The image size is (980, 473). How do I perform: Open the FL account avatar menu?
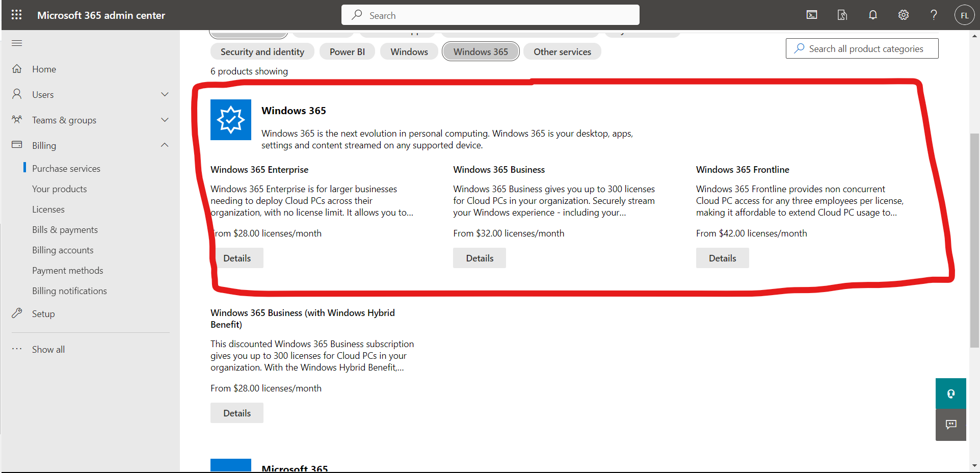pos(964,15)
